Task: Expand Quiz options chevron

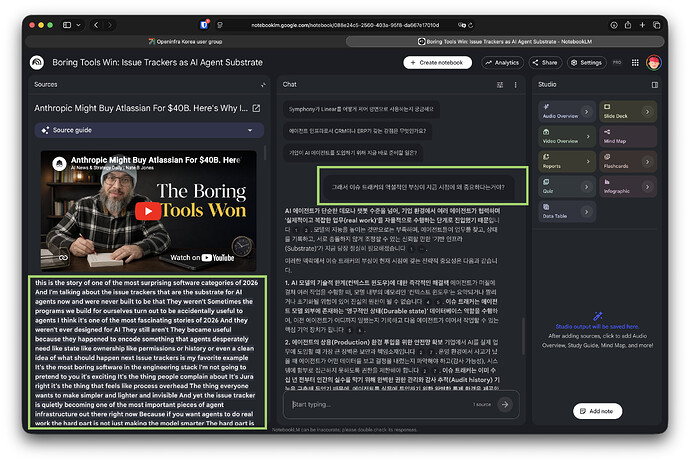Action: coord(587,187)
